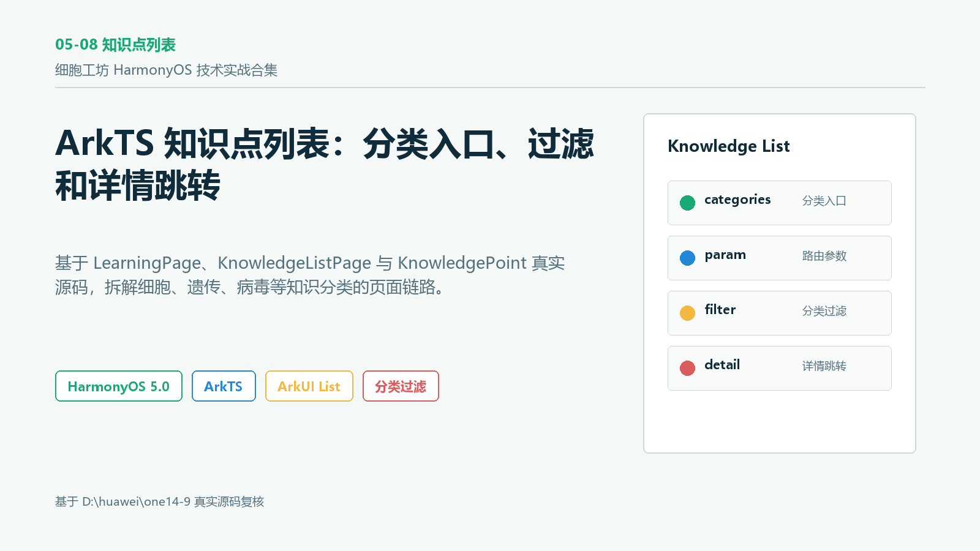Select the HarmonyOS 5.0 tag
The width and height of the screenshot is (980, 551).
119,386
